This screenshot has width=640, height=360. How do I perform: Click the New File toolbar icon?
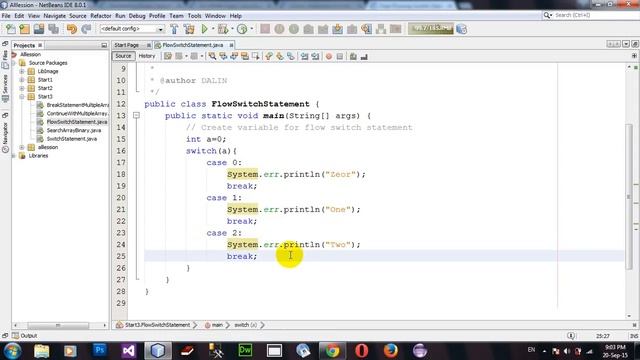point(11,29)
